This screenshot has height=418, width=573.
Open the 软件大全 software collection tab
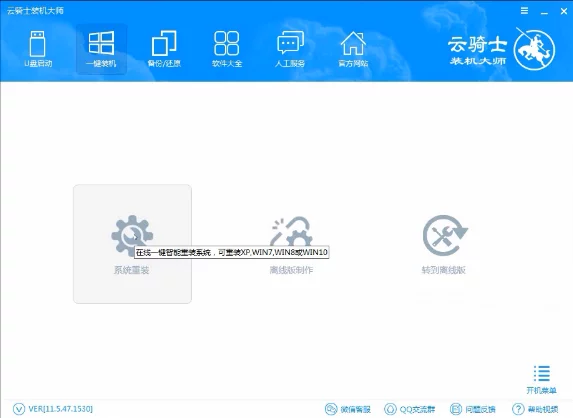coord(227,49)
